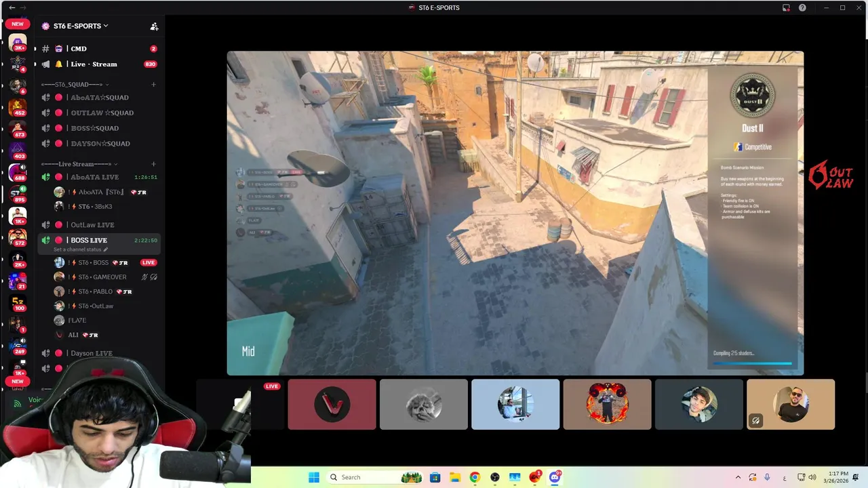The height and width of the screenshot is (488, 868).
Task: Open server icon with 673 badge
Action: pos(18,129)
